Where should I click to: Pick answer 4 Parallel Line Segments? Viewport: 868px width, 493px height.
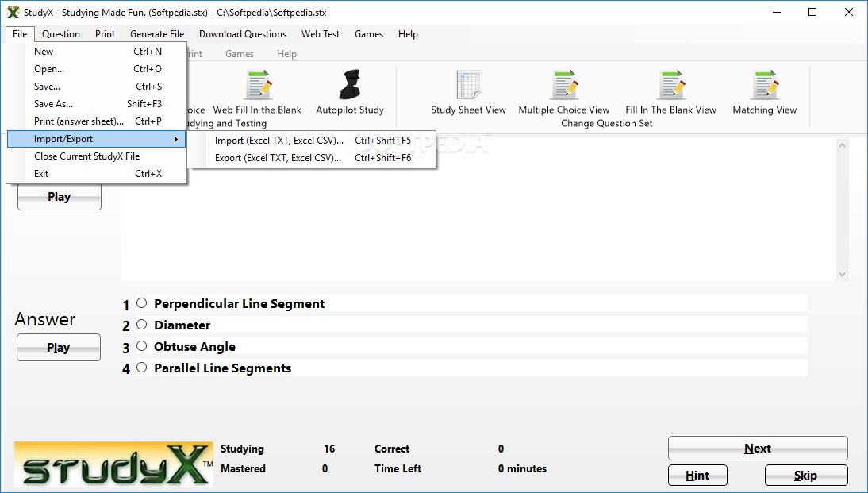(142, 368)
